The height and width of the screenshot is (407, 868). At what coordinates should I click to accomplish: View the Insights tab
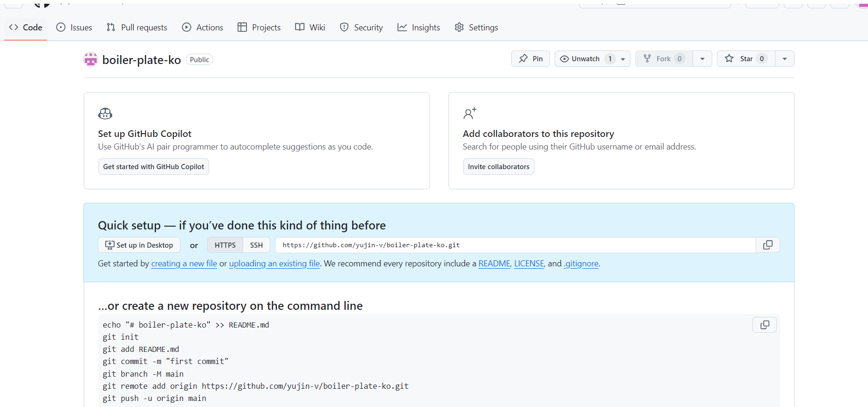pos(419,28)
